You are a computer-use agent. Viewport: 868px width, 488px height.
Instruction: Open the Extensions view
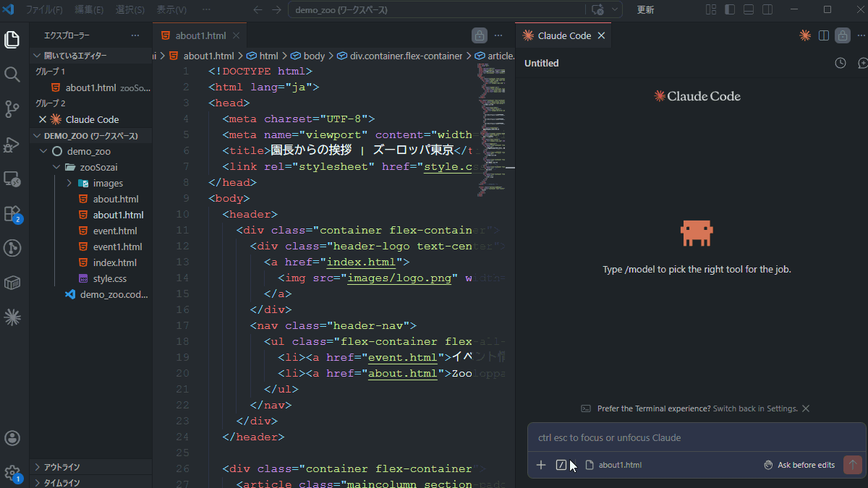[x=12, y=213]
